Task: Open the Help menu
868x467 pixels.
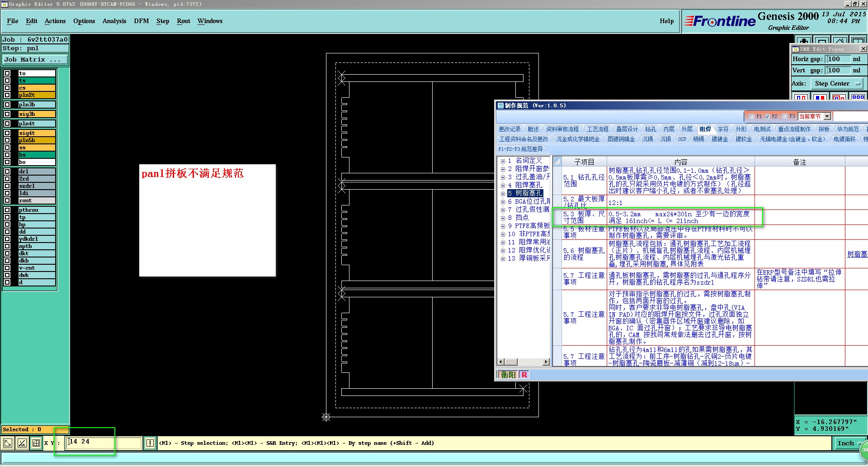Action: point(666,21)
